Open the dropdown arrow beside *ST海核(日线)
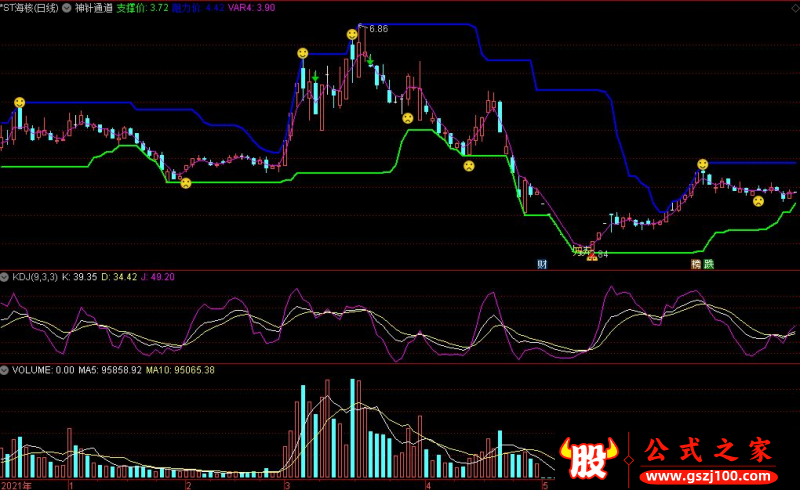The height and width of the screenshot is (490, 800). coord(66,7)
